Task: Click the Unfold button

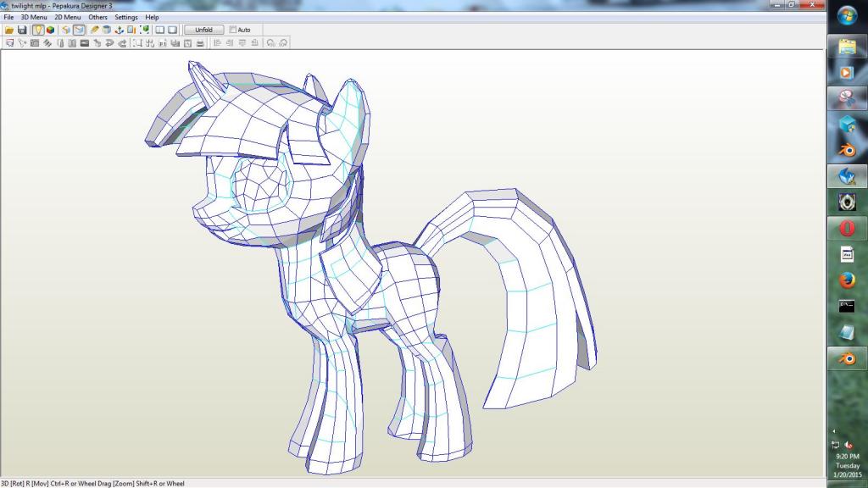Action: click(x=203, y=30)
